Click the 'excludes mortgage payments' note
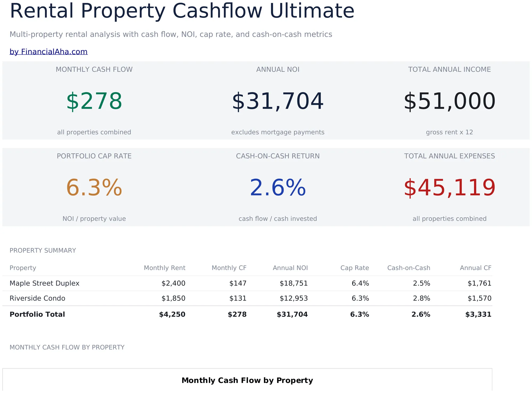This screenshot has width=532, height=393. coord(278,132)
